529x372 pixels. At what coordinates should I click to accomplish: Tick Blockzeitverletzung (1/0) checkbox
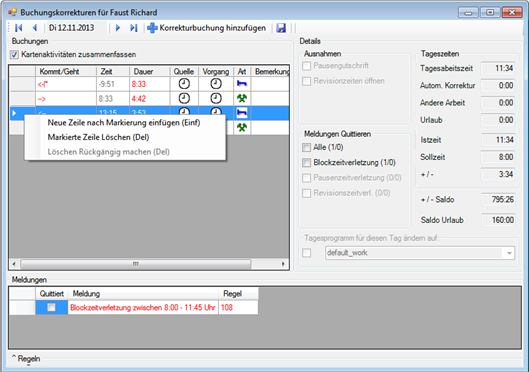tap(306, 163)
